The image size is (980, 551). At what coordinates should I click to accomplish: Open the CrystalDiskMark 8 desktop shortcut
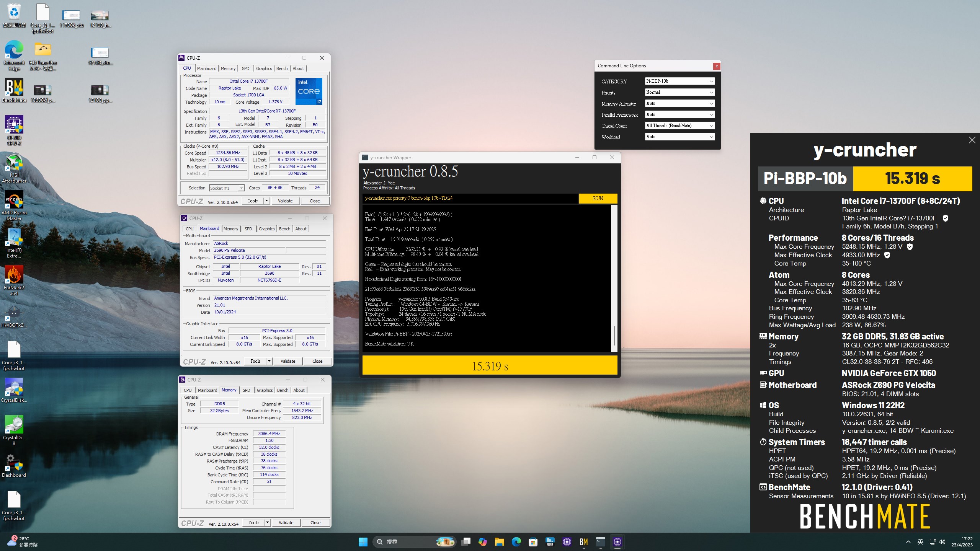[14, 430]
